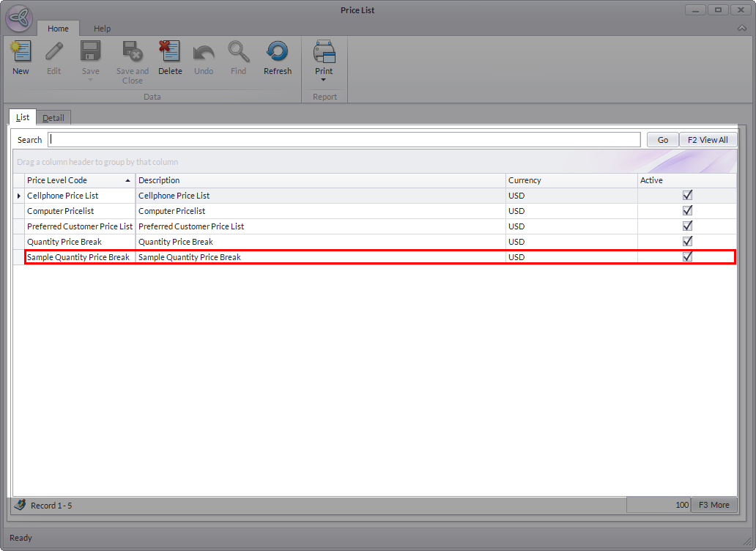This screenshot has width=756, height=551.
Task: Click the F2 View All button
Action: pyautogui.click(x=708, y=140)
